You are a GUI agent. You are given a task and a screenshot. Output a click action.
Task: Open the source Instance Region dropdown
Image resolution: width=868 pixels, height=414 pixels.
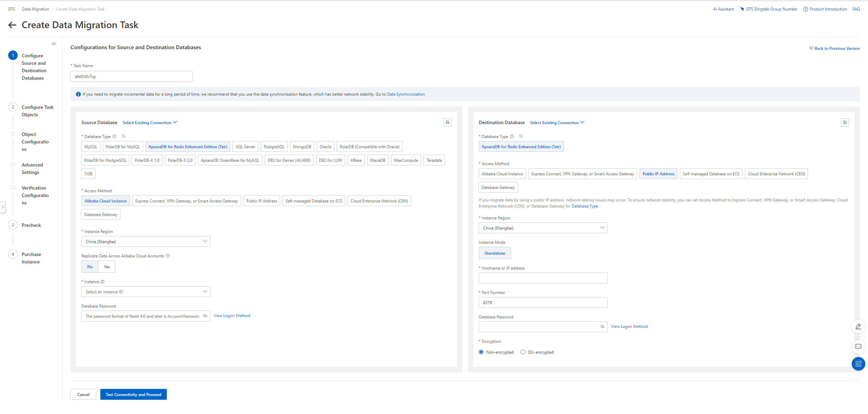pos(145,242)
